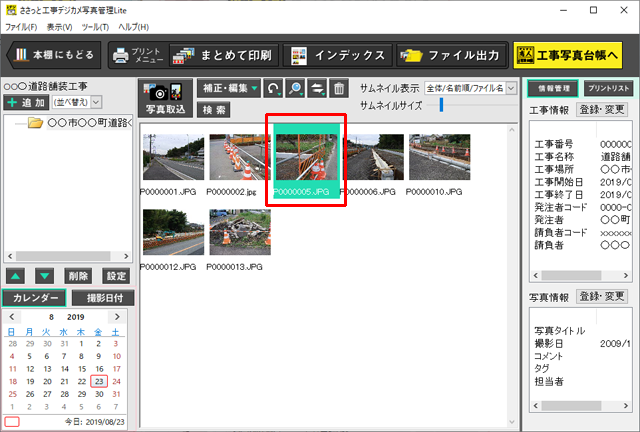Click ファイル出力 folder button
The width and height of the screenshot is (640, 432).
click(x=451, y=55)
